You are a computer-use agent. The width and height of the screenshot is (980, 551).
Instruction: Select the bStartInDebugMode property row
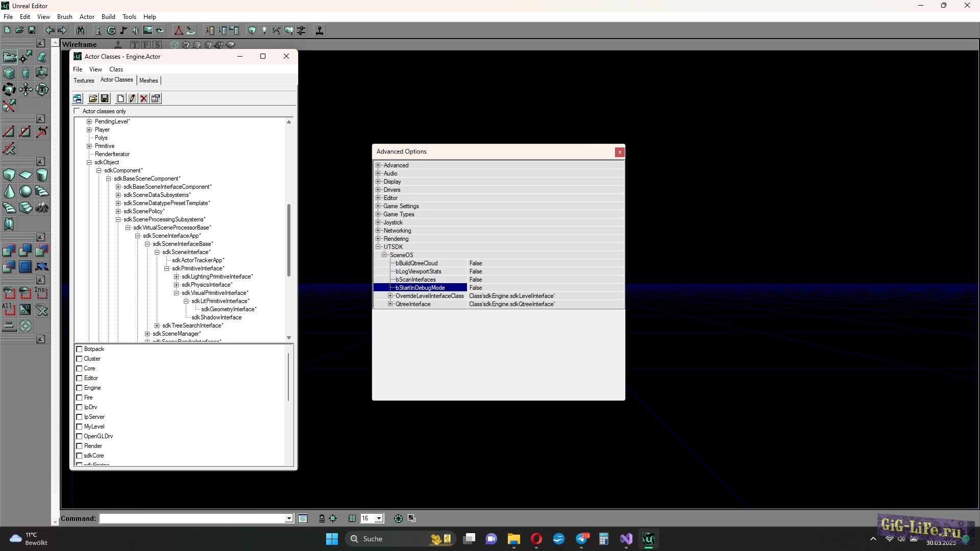420,288
